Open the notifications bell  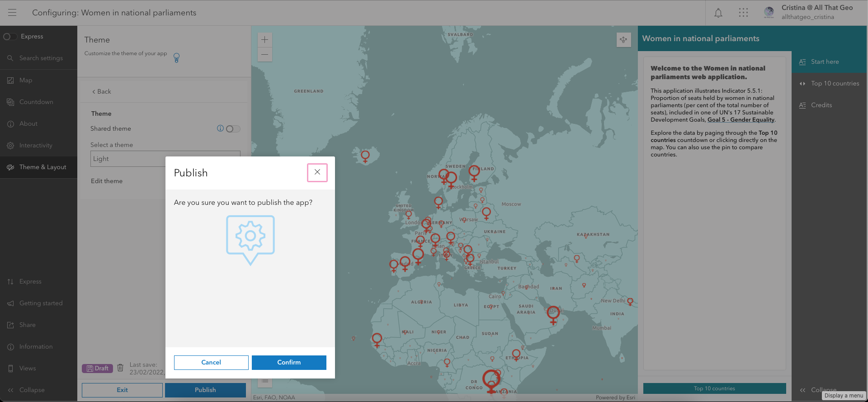[x=718, y=13]
